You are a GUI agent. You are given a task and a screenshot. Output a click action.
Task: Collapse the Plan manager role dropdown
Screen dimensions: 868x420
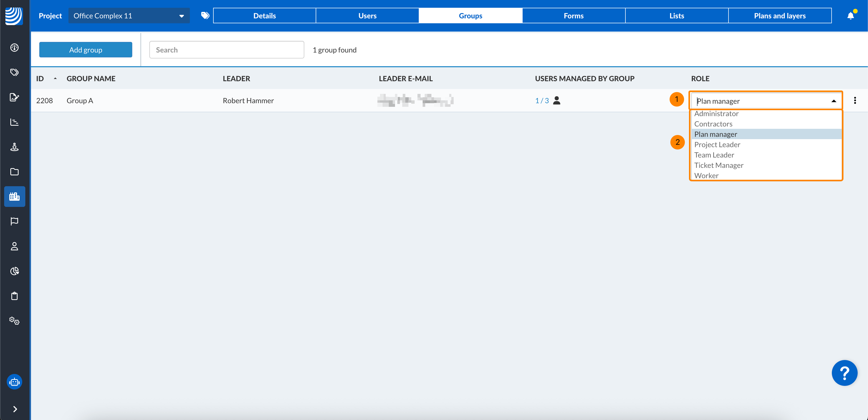click(x=833, y=101)
